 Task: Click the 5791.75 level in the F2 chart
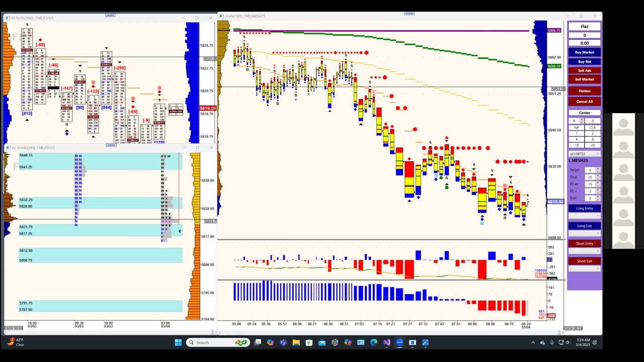point(26,303)
